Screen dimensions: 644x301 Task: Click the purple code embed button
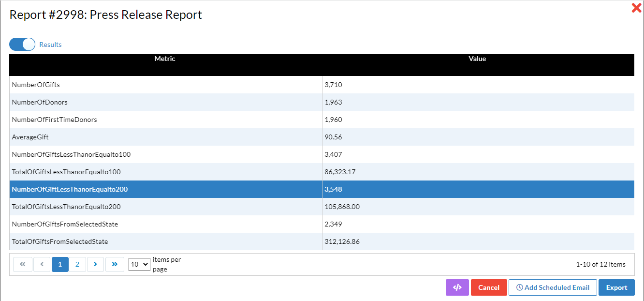tap(457, 287)
